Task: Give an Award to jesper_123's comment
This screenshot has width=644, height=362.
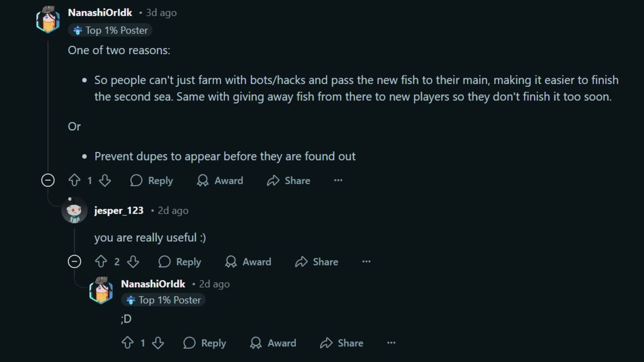Action: pos(248,261)
